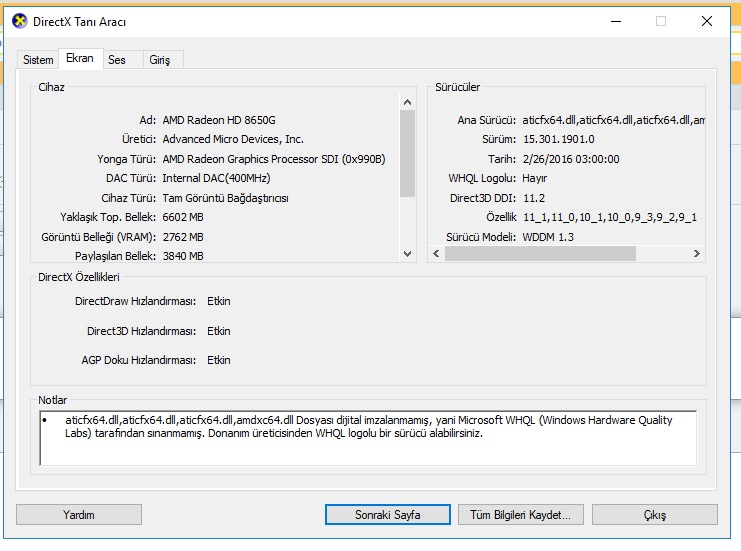Click the Sonraki Sayfa button
741x551 pixels.
point(388,515)
